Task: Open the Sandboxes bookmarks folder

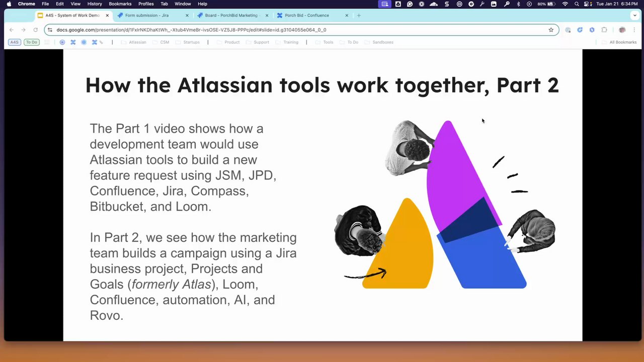Action: coord(379,42)
